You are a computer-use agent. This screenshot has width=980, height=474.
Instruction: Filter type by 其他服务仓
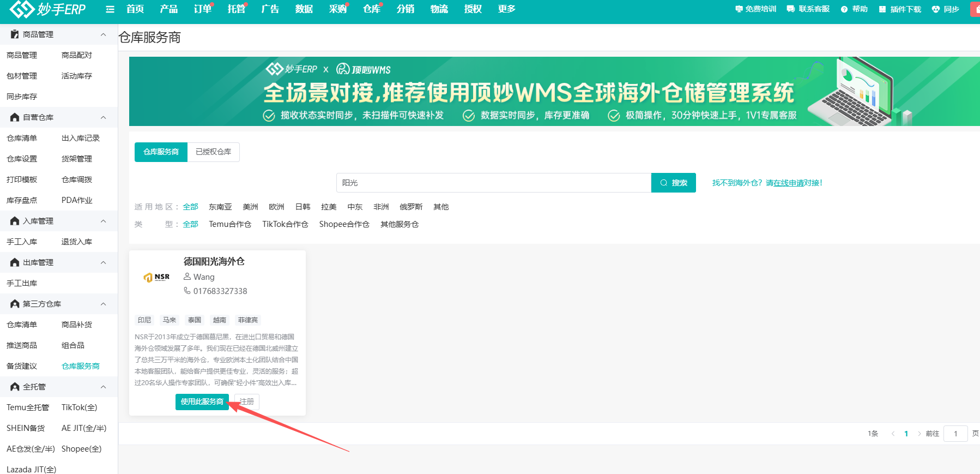coord(400,225)
